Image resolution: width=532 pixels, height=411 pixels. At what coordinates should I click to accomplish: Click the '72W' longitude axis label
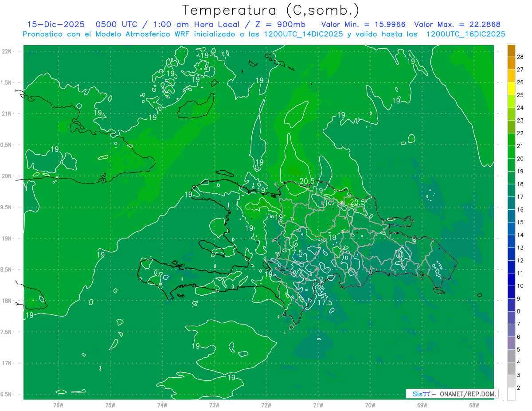[x=266, y=405]
